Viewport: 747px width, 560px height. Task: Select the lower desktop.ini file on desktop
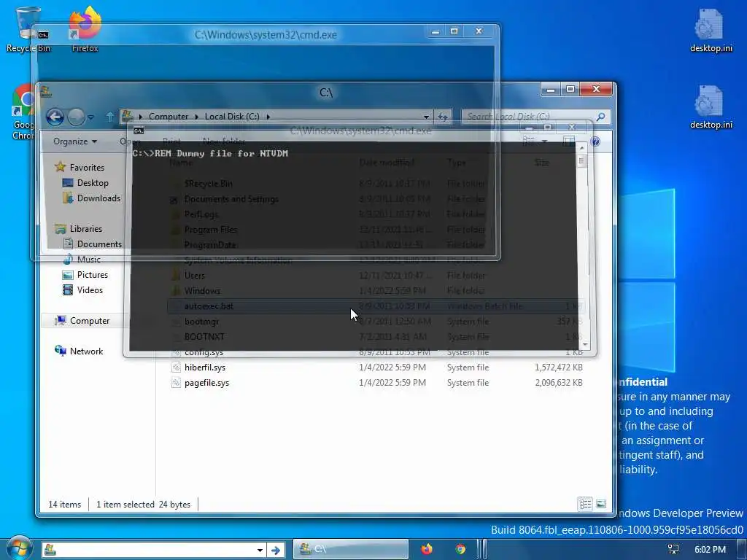[711, 106]
